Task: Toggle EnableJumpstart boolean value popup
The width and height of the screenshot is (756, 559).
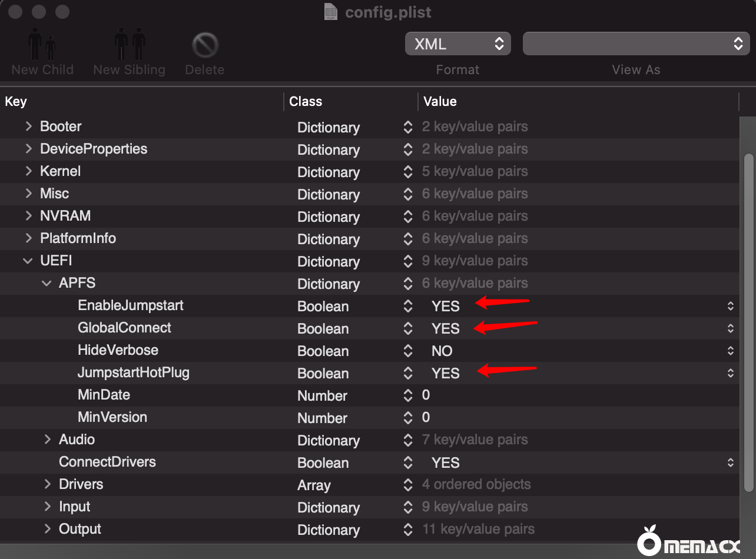Action: coord(730,306)
